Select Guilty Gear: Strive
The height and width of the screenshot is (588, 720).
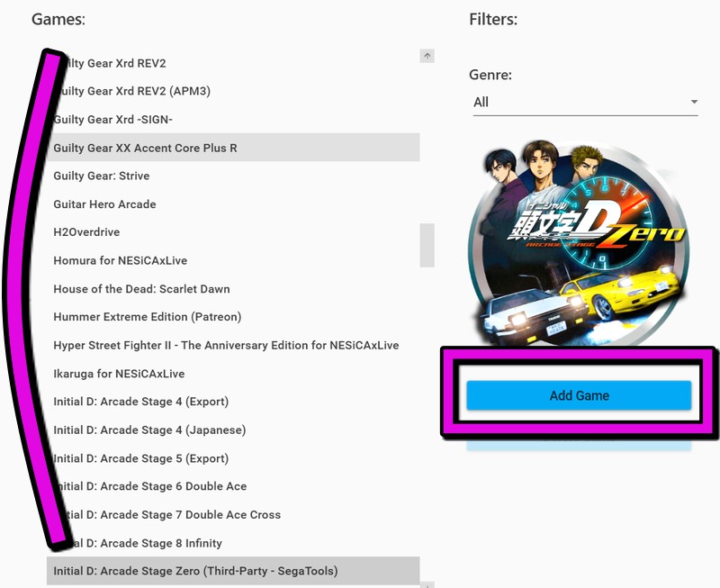(x=233, y=176)
